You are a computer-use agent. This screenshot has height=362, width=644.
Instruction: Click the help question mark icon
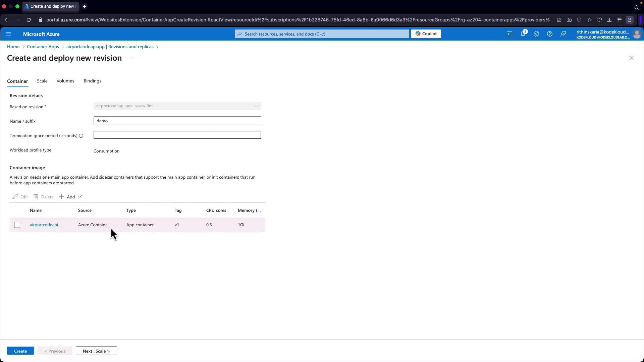(x=549, y=34)
